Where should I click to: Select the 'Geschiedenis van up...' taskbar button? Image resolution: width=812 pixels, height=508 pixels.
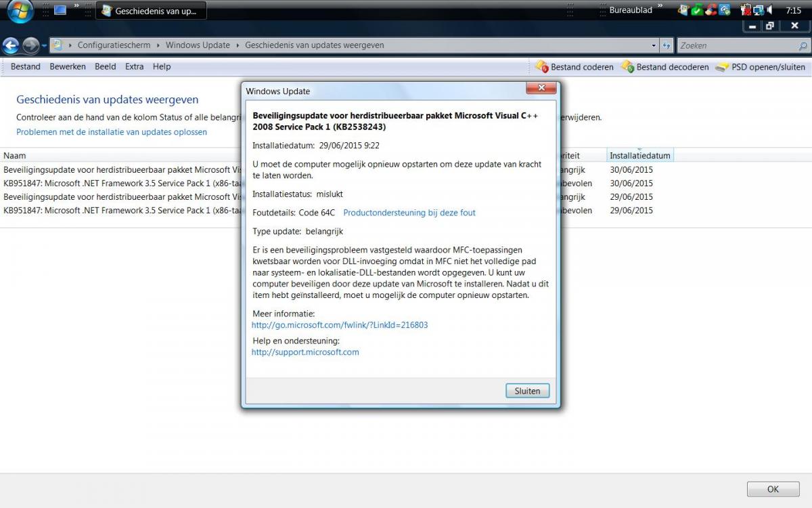coord(151,11)
